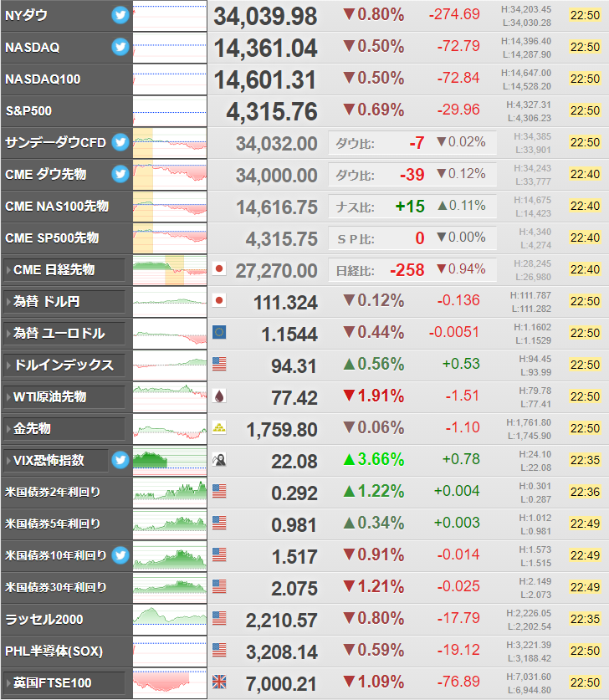Click the Twitter icon next to VIX恐怖指数
Viewport: 609px width, 700px height.
pyautogui.click(x=120, y=460)
